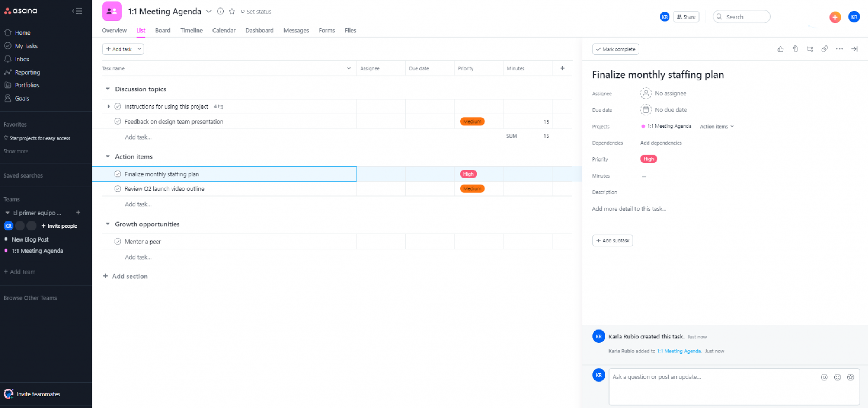Viewport: 868px width, 408px height.
Task: Click Add subtask button
Action: click(612, 240)
